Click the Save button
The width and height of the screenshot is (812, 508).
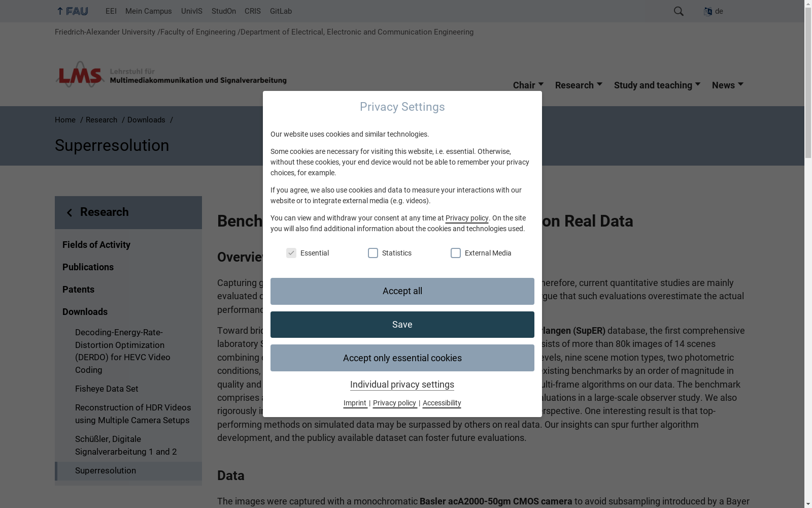(402, 325)
